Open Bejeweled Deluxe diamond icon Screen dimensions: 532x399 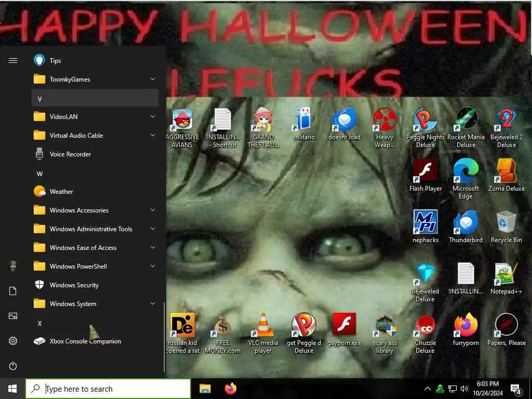coord(425,282)
